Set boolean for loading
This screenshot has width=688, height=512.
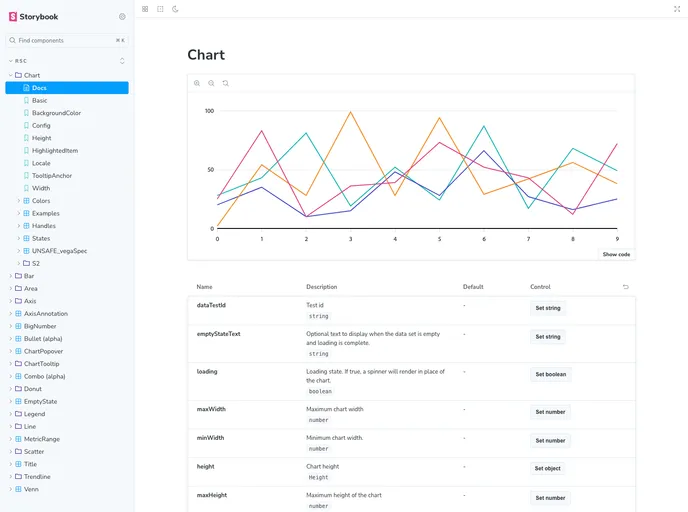[551, 375]
